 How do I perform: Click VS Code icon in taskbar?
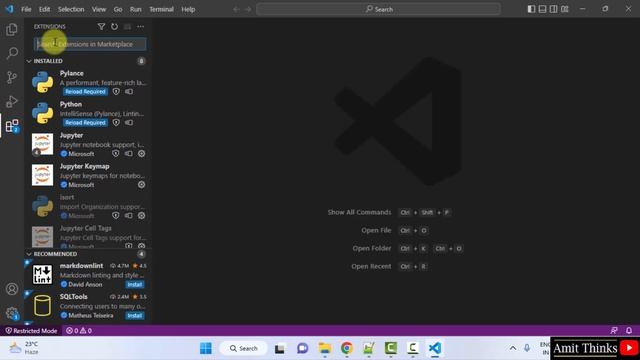[435, 348]
